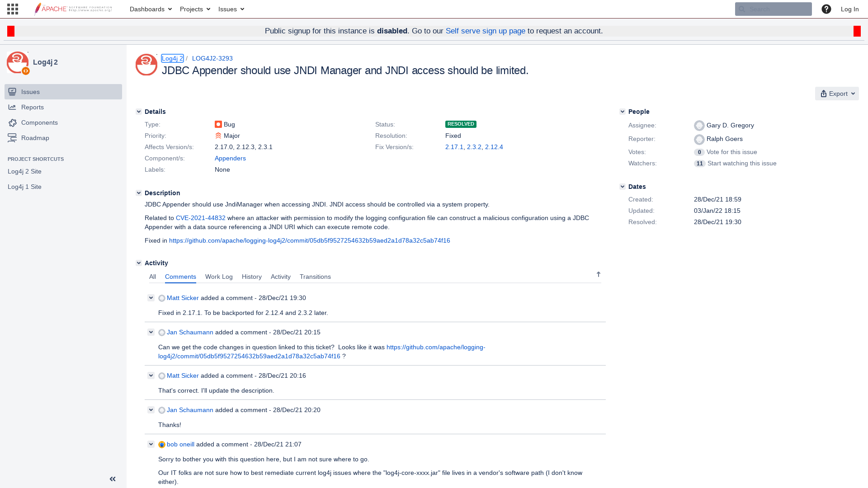Click the Log In link

849,9
